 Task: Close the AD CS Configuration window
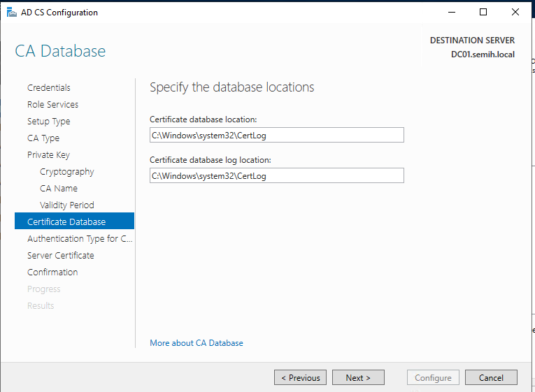pyautogui.click(x=515, y=12)
